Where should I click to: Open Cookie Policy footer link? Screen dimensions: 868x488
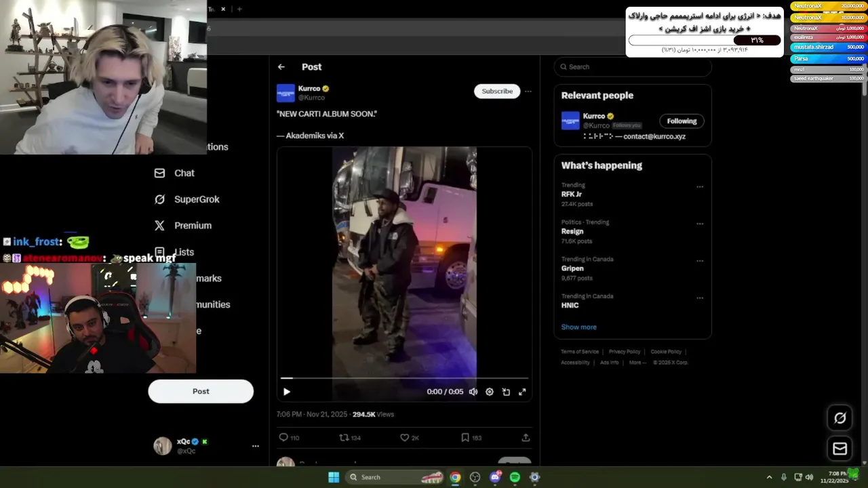[x=666, y=352]
